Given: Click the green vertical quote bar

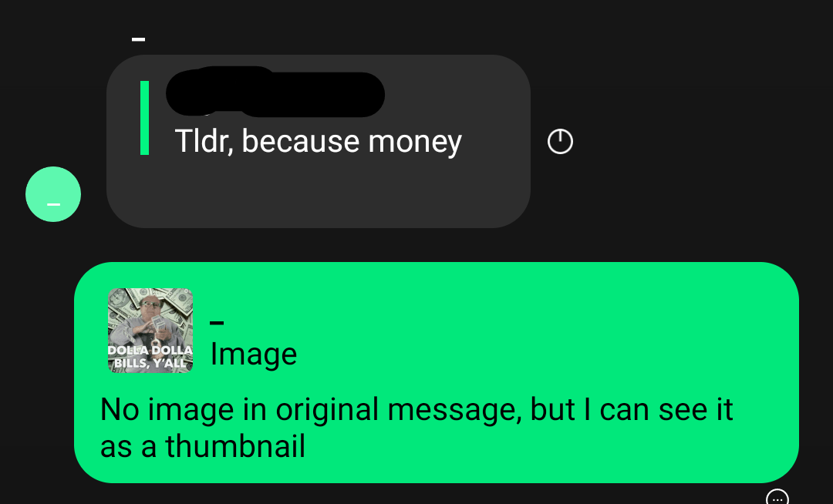Looking at the screenshot, I should click(144, 118).
